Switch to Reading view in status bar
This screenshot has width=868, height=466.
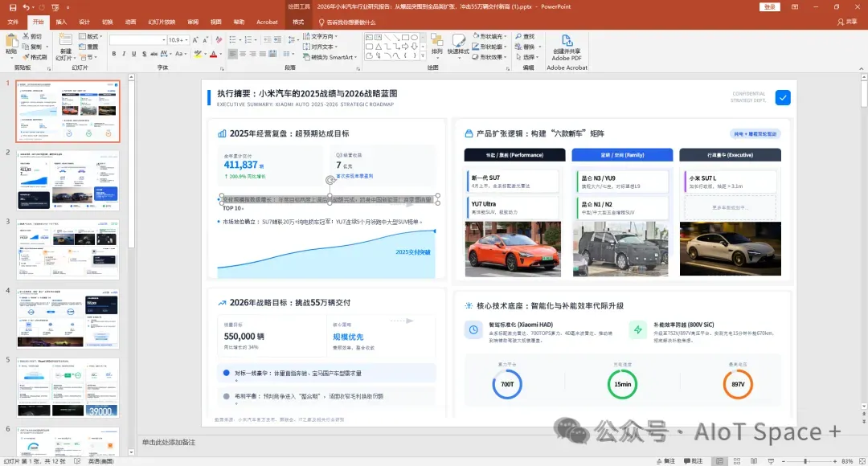753,461
